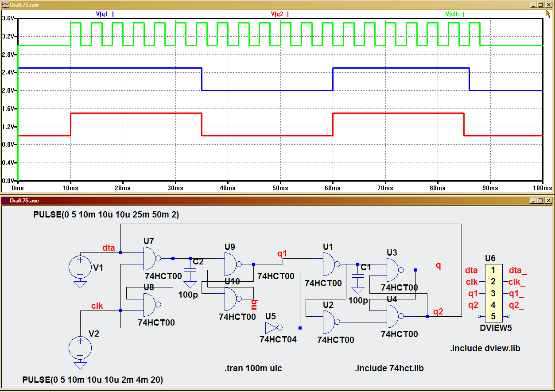Click the V(q2_) trace label
The image size is (555, 392).
280,14
